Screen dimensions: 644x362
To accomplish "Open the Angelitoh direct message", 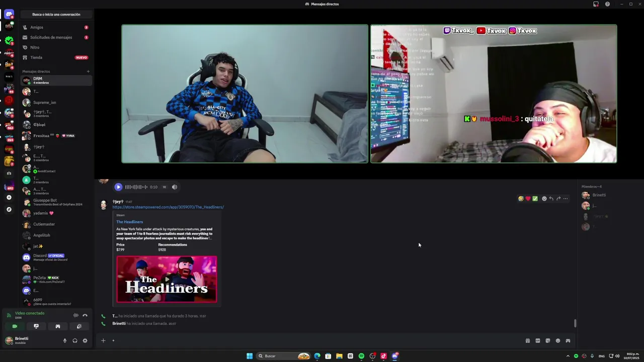I will (x=56, y=235).
